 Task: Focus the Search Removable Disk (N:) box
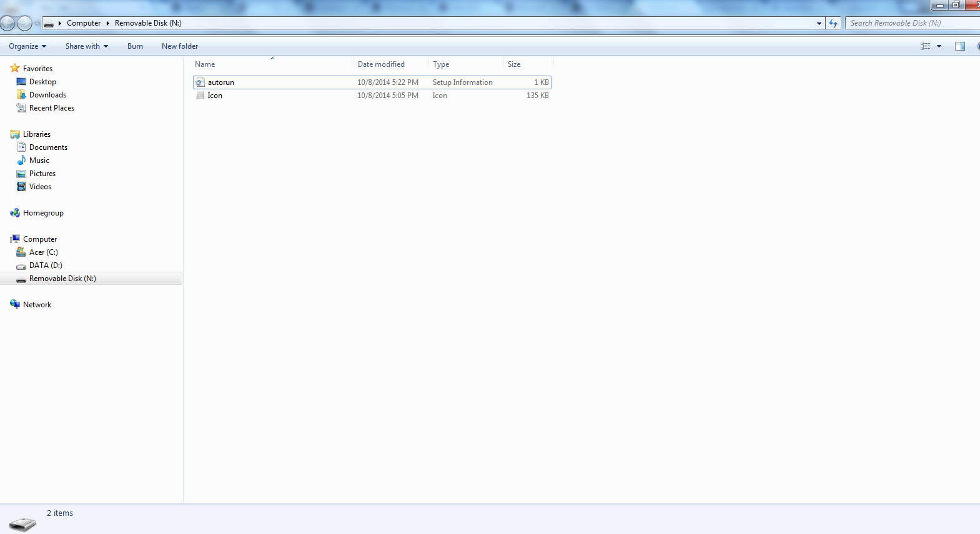click(x=914, y=23)
